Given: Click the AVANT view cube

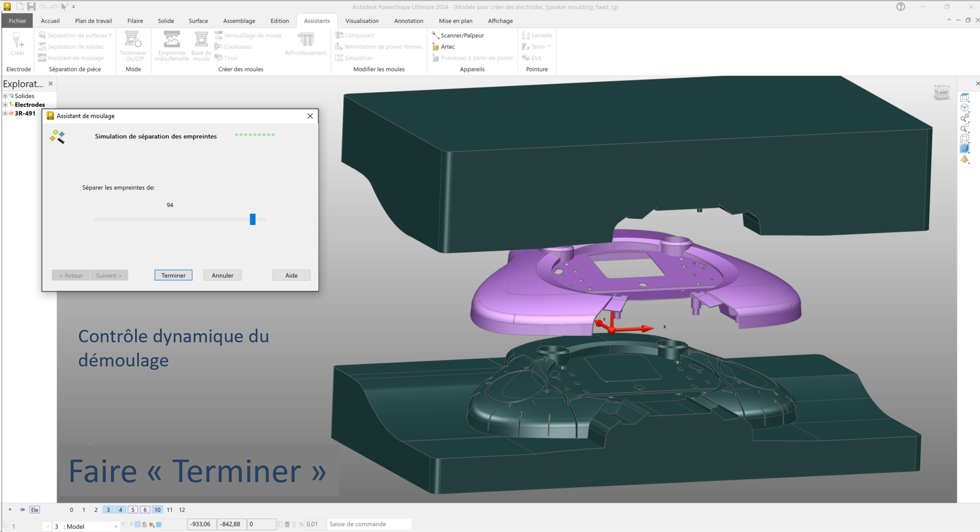Looking at the screenshot, I should (x=942, y=92).
